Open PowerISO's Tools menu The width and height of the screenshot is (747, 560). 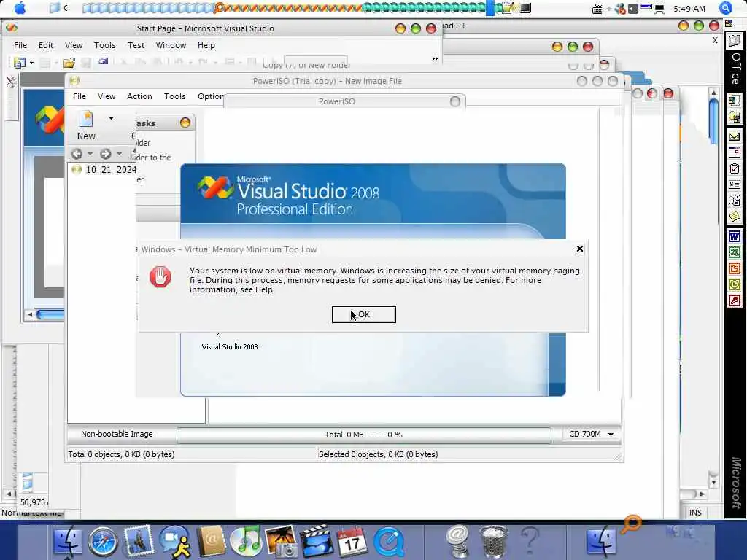[175, 96]
